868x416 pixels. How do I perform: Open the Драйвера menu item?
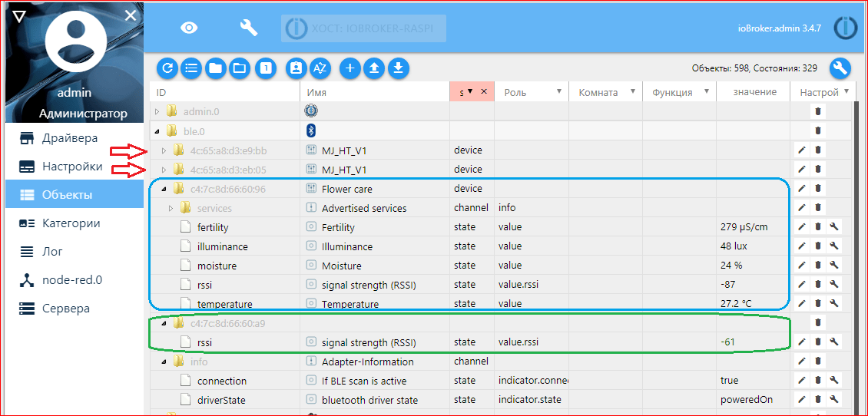click(75, 138)
